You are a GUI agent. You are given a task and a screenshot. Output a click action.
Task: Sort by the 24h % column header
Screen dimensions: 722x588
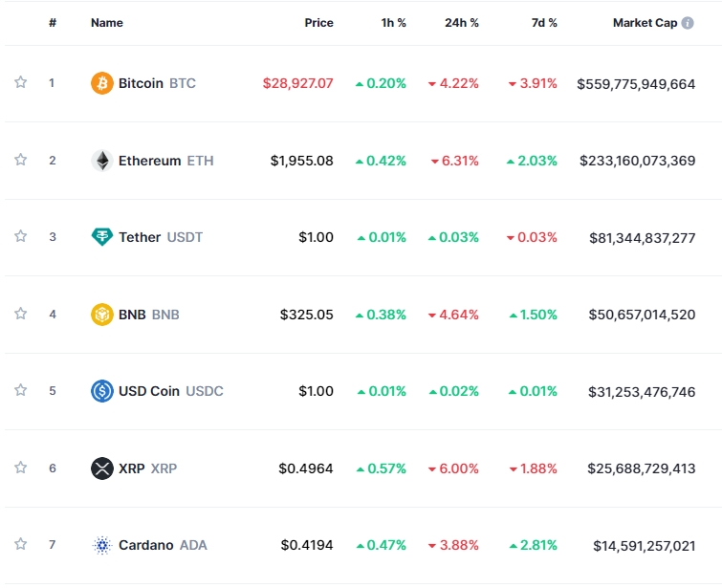pyautogui.click(x=461, y=22)
